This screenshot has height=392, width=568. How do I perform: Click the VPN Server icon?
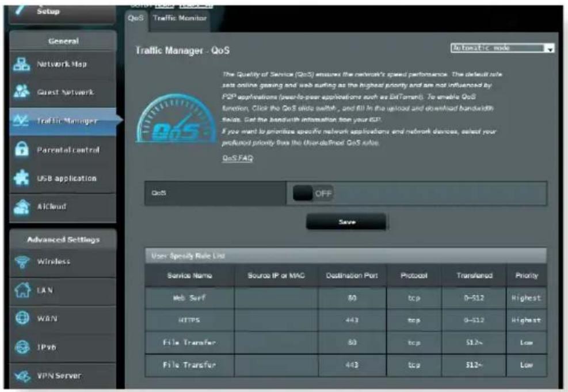(x=22, y=376)
